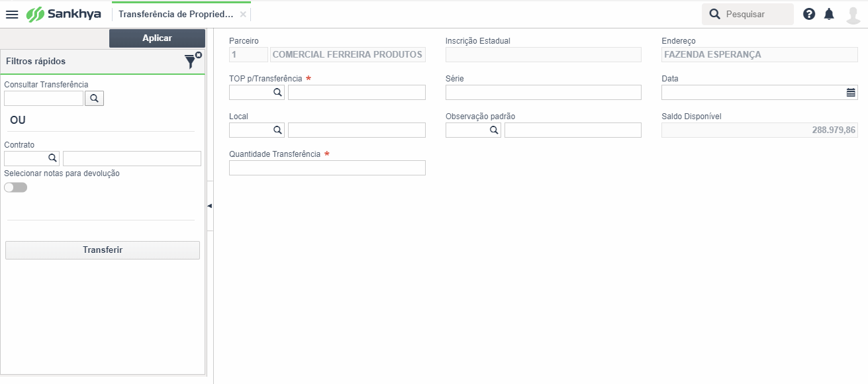Click search icon beside Consultar Transferência
The image size is (868, 384).
(94, 99)
